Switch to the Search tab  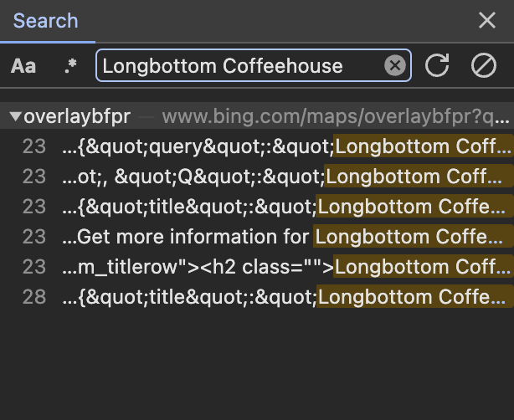click(45, 21)
